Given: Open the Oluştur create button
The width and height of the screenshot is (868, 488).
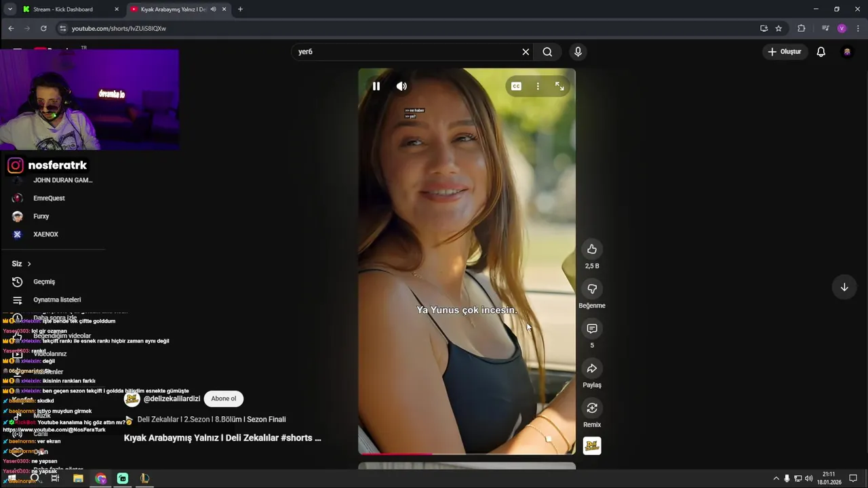Looking at the screenshot, I should [x=785, y=52].
